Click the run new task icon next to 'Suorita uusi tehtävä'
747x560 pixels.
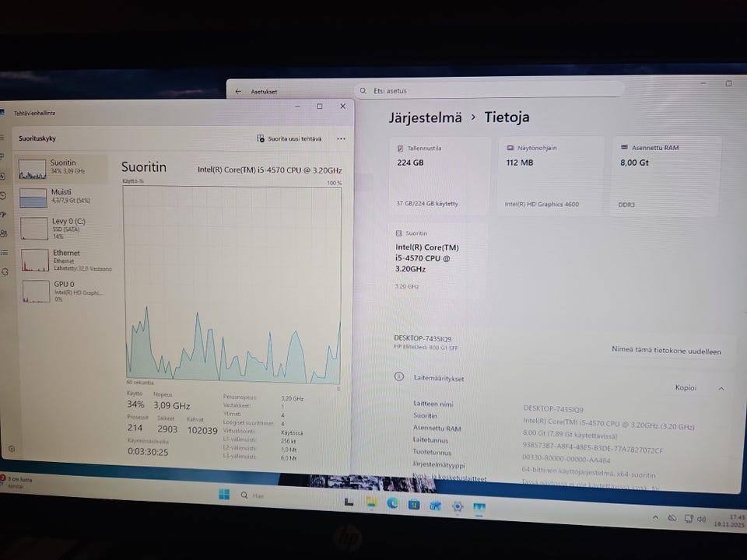click(260, 138)
